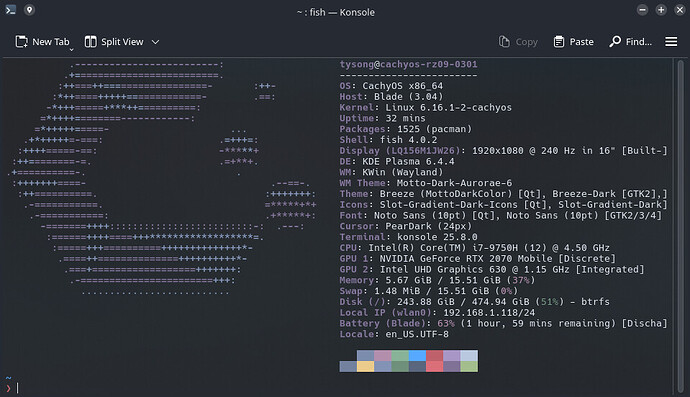The height and width of the screenshot is (397, 690).
Task: Click 'Locale: en_US.UTF-8' line
Action: 394,334
